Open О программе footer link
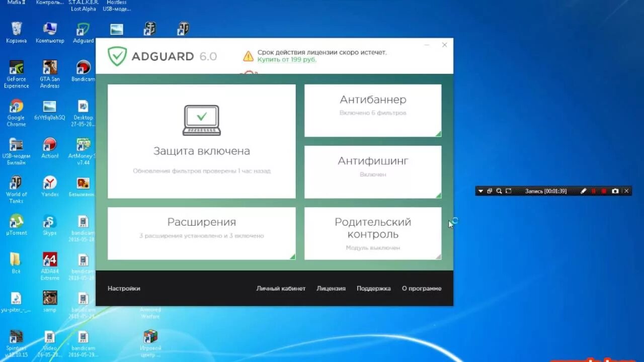 pos(422,289)
